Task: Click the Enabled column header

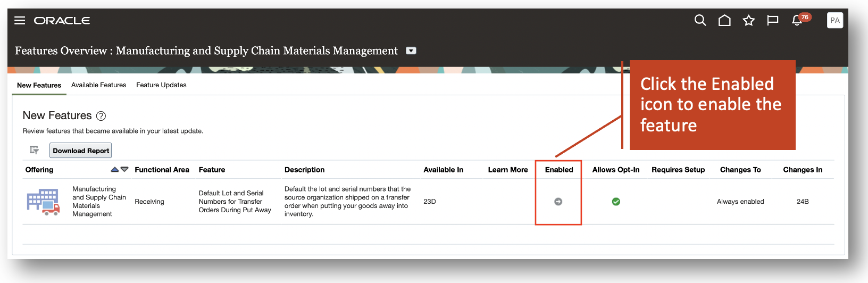Action: (559, 170)
